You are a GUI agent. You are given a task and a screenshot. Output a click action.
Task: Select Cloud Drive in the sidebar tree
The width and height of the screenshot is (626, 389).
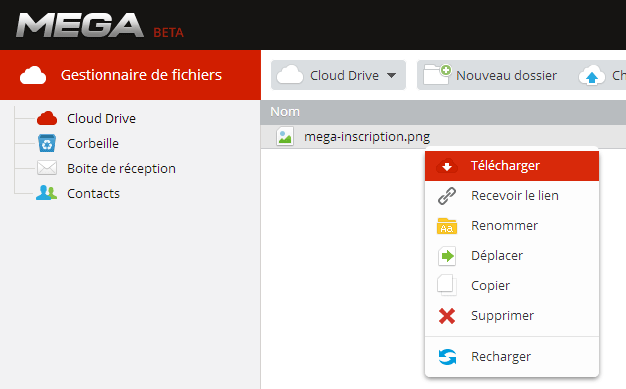[101, 119]
